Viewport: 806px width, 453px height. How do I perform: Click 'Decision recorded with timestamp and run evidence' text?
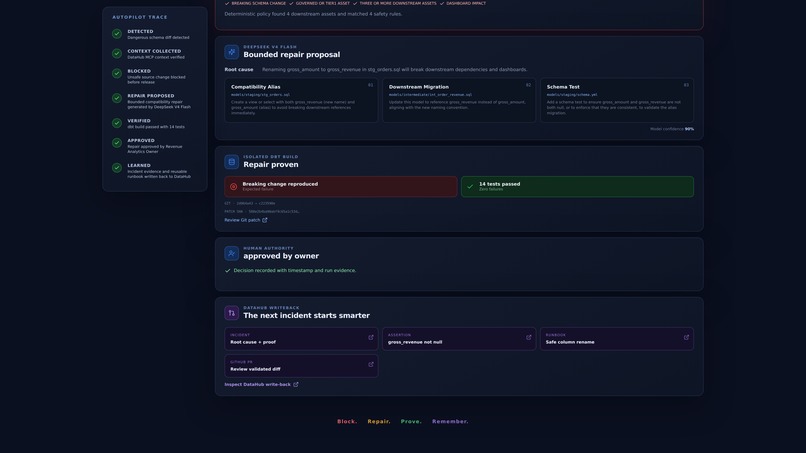point(295,270)
